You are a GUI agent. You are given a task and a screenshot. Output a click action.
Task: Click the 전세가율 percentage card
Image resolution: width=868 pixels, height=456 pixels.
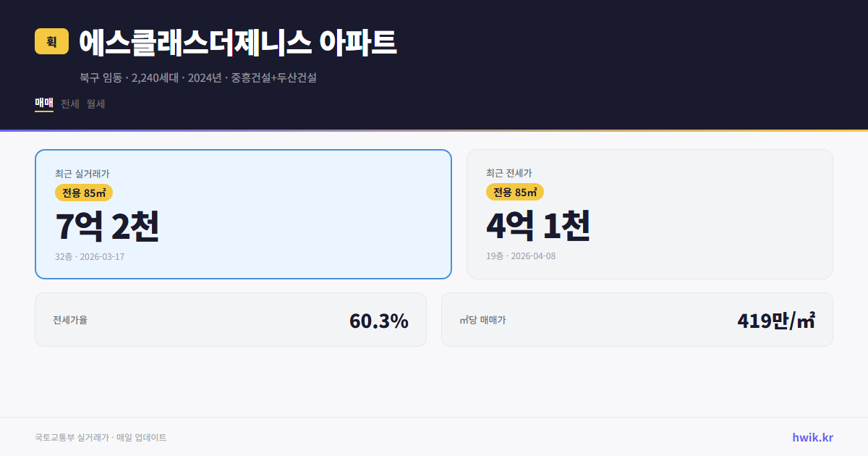pos(231,319)
